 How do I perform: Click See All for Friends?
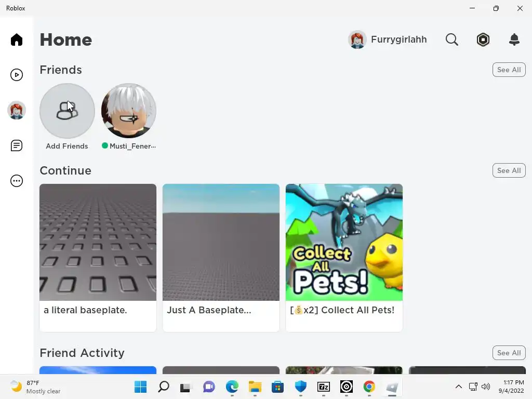pyautogui.click(x=509, y=70)
